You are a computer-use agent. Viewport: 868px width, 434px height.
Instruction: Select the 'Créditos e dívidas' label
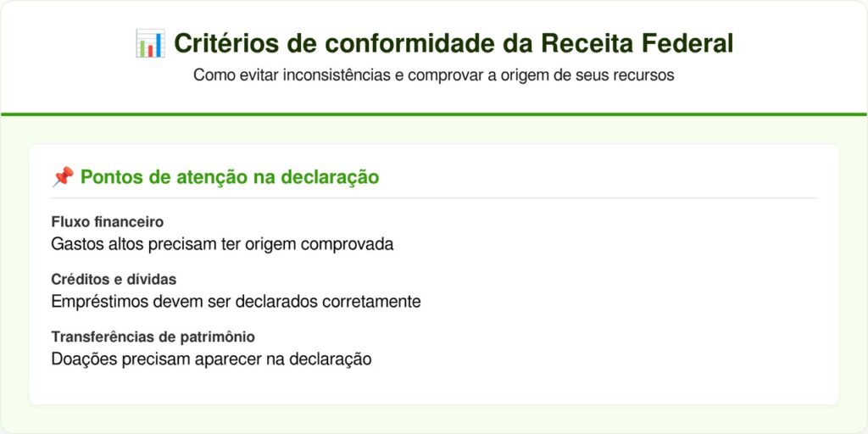114,279
